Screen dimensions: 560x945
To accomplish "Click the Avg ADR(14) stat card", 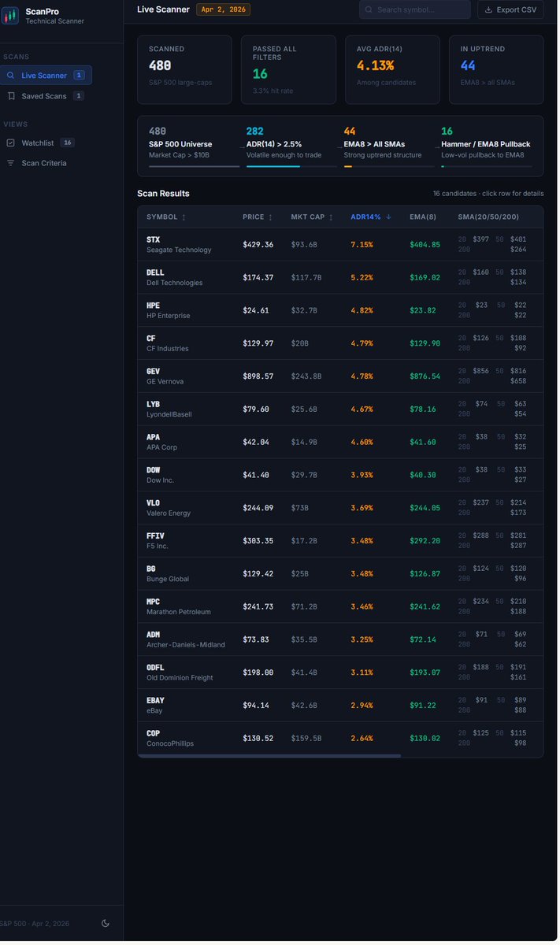I will pyautogui.click(x=392, y=69).
